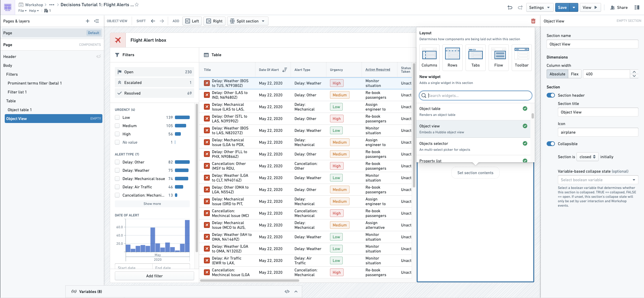644x298 pixels.
Task: Select Object table 1 in layers tree
Action: coord(20,110)
